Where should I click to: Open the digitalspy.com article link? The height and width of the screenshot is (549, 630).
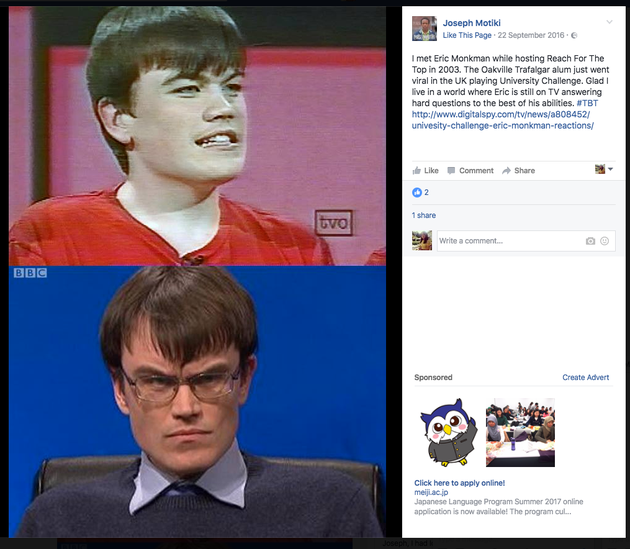click(503, 120)
